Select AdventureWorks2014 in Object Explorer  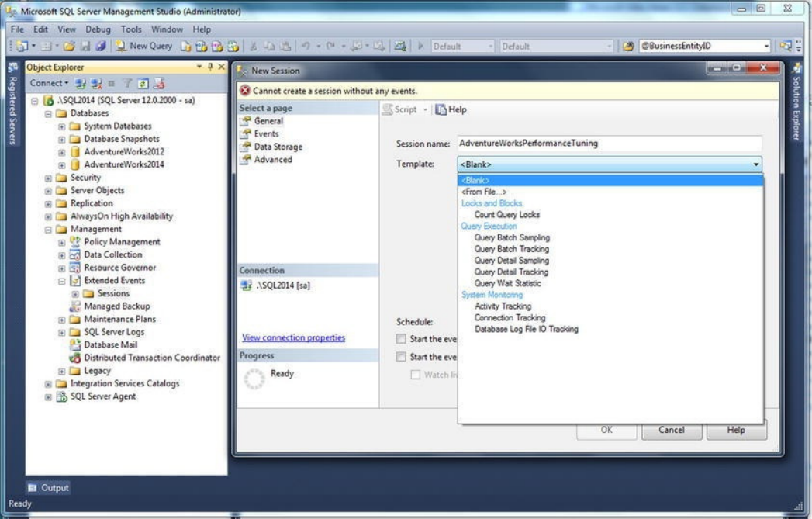click(x=124, y=164)
